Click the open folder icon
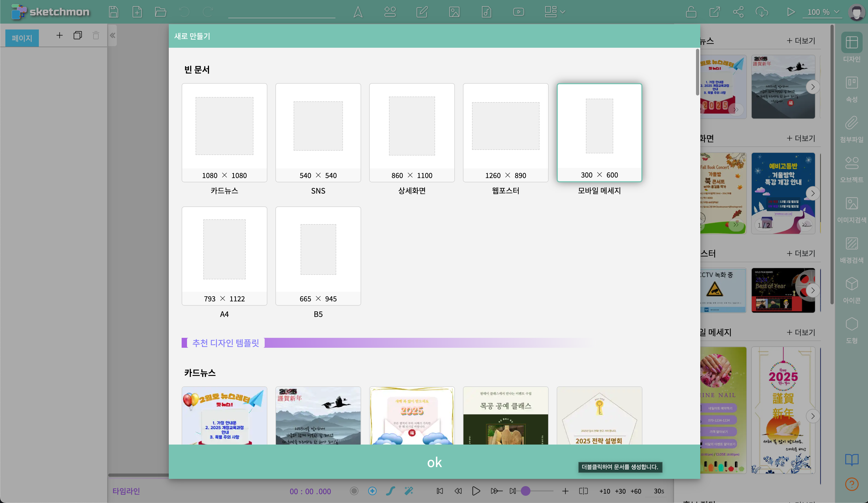This screenshot has height=503, width=868. pyautogui.click(x=160, y=12)
